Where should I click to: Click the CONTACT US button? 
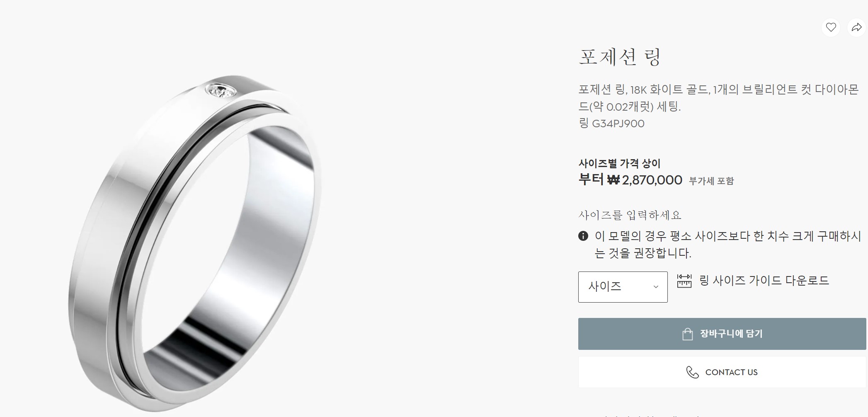pyautogui.click(x=722, y=372)
